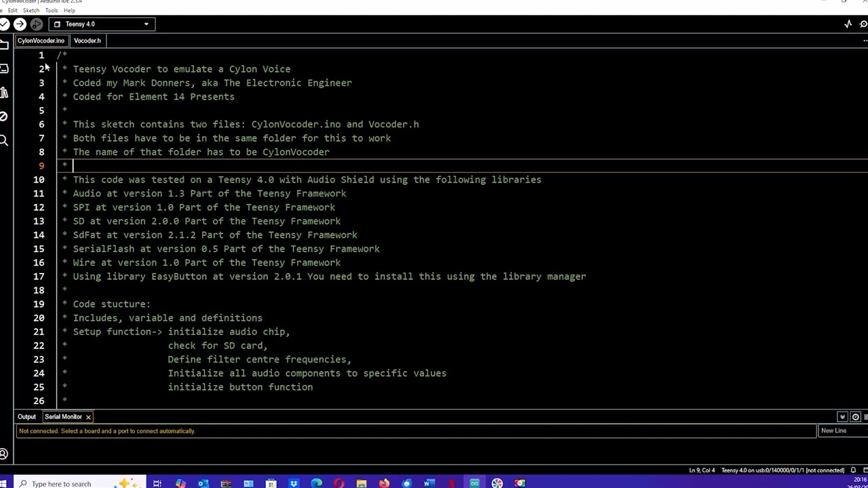Toggle timestamp in the Serial Monitor
The width and height of the screenshot is (868, 488).
click(x=855, y=417)
